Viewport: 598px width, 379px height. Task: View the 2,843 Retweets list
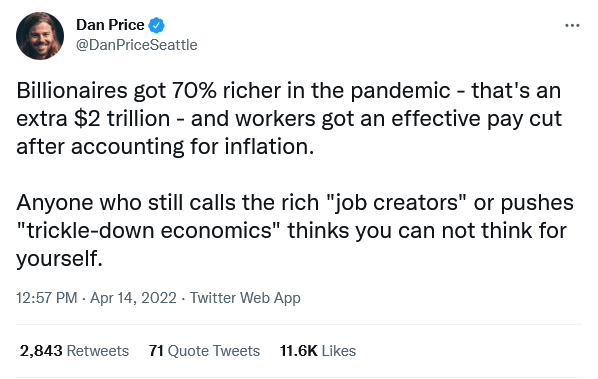[74, 351]
